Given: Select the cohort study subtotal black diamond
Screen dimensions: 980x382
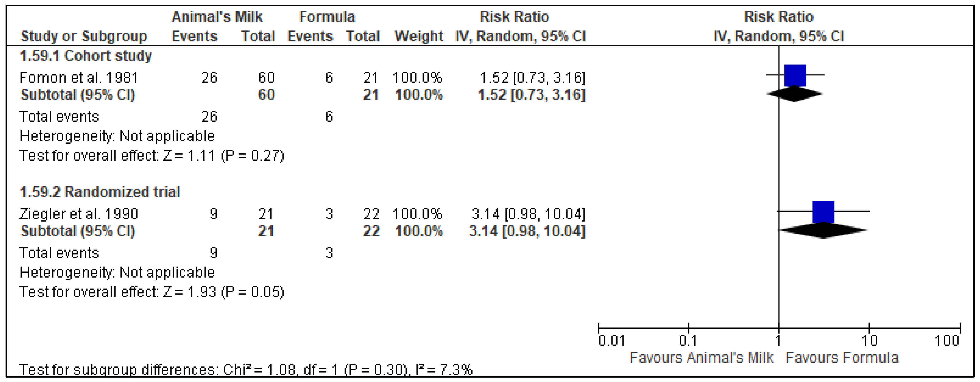Looking at the screenshot, I should point(794,94).
